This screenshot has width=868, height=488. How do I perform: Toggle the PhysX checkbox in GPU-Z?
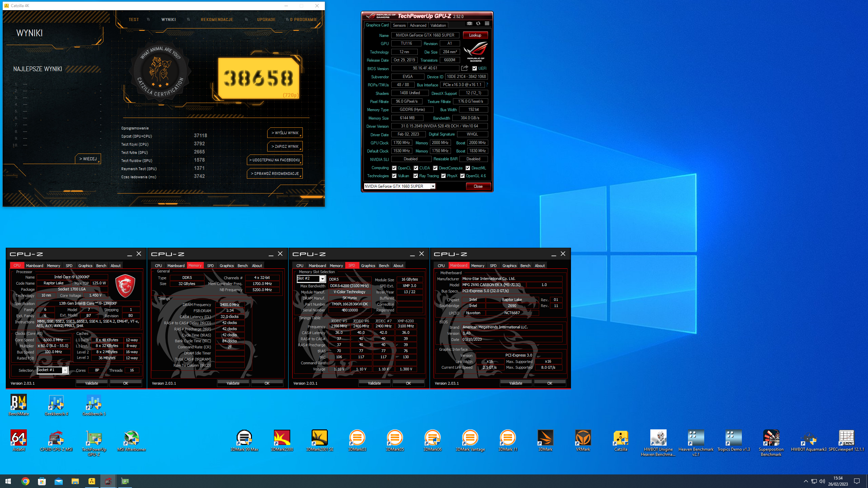443,176
